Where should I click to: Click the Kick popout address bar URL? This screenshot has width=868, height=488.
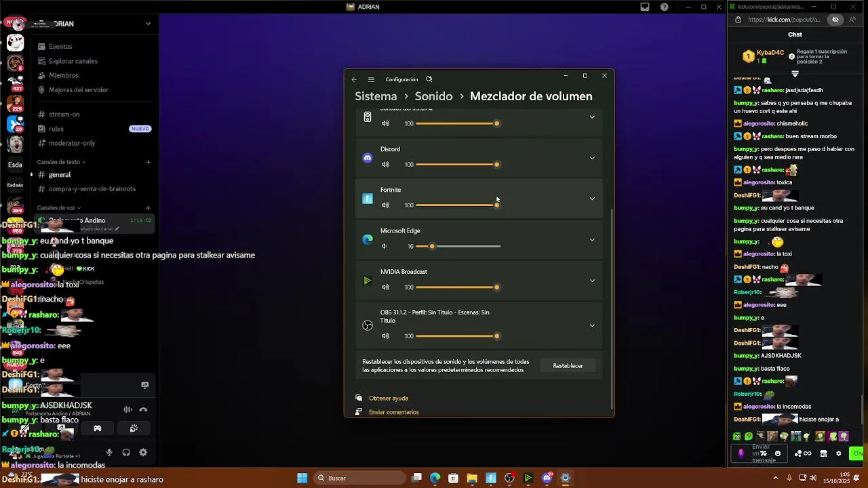784,20
